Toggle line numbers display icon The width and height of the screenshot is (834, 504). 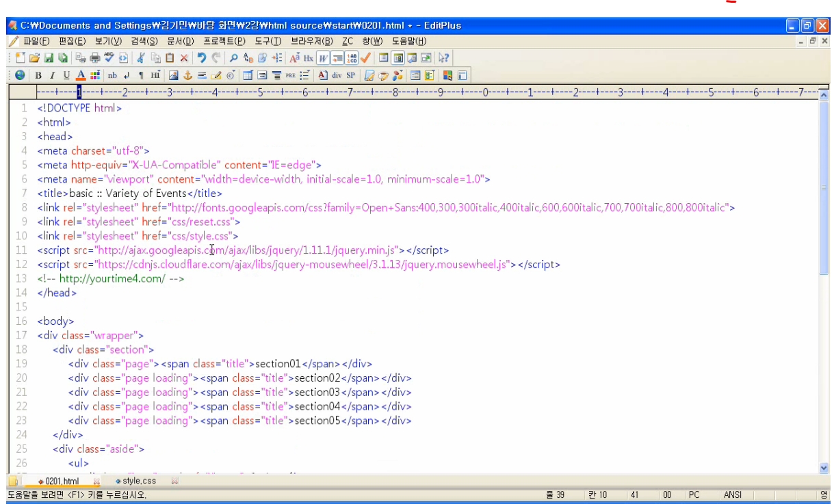point(352,58)
